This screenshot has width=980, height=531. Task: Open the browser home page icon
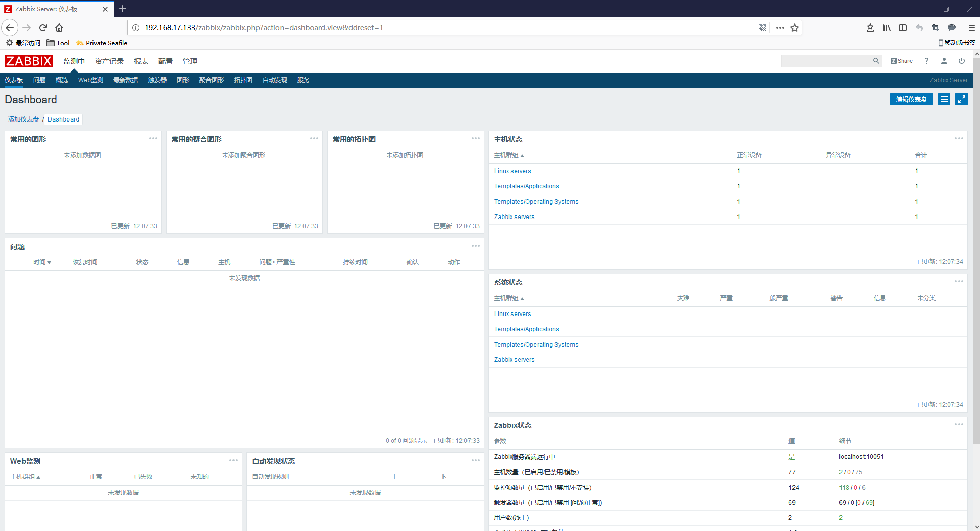59,28
